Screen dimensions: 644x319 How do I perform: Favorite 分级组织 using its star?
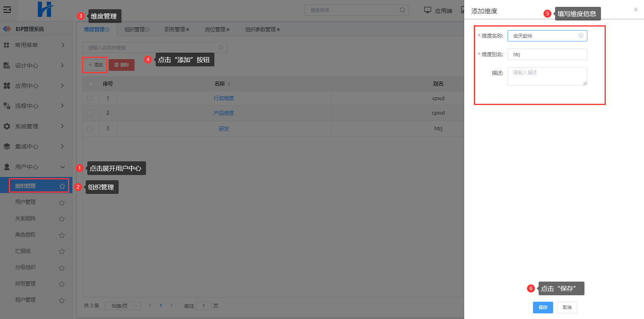pos(62,268)
